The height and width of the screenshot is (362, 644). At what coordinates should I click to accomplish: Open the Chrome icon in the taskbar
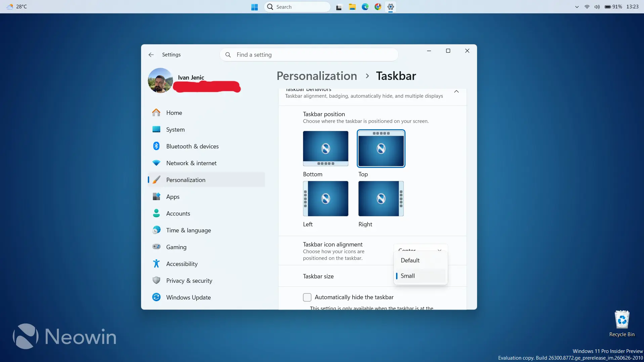(x=378, y=7)
